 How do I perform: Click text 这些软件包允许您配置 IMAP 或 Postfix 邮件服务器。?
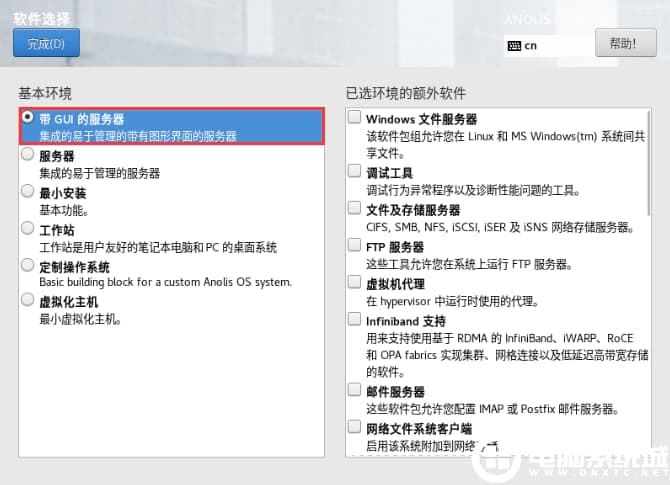493,409
